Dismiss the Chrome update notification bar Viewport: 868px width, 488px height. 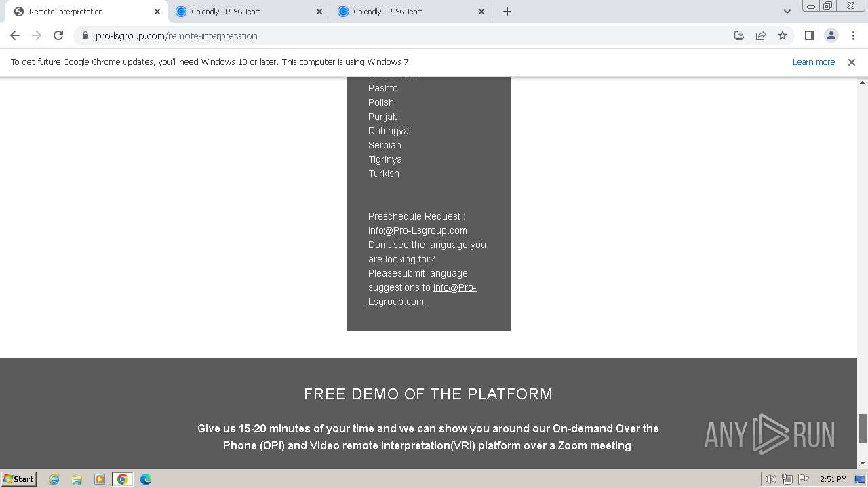coord(852,62)
